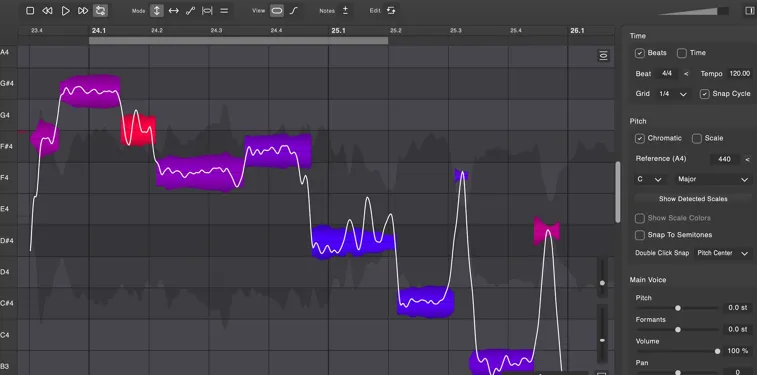Adjust the master volume wedge slider
This screenshot has height=375, width=757.
tap(694, 11)
